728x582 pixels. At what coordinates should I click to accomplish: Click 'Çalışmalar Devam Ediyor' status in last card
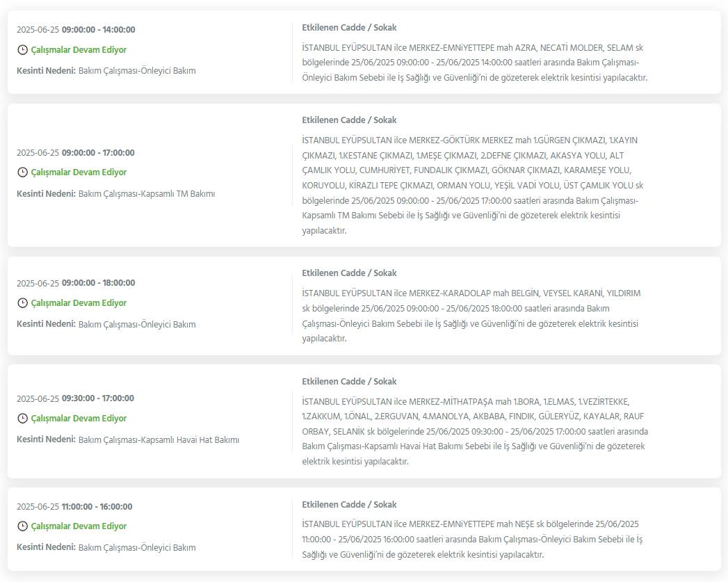pyautogui.click(x=79, y=526)
